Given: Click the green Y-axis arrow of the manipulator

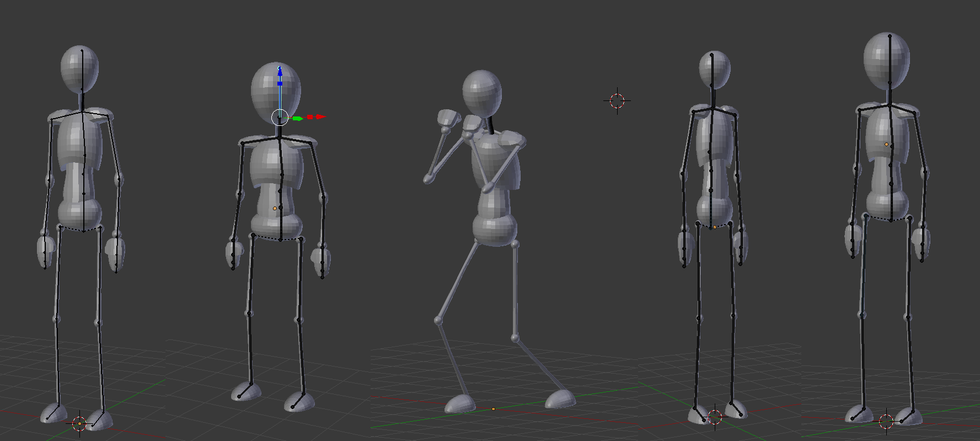Looking at the screenshot, I should tap(297, 118).
